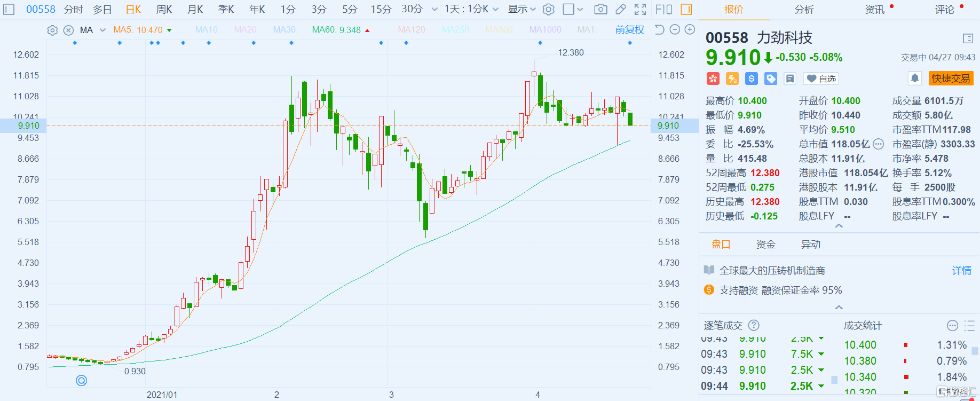Click the 前复权 adjustment setting
Image resolution: width=980 pixels, height=401 pixels.
[x=629, y=30]
